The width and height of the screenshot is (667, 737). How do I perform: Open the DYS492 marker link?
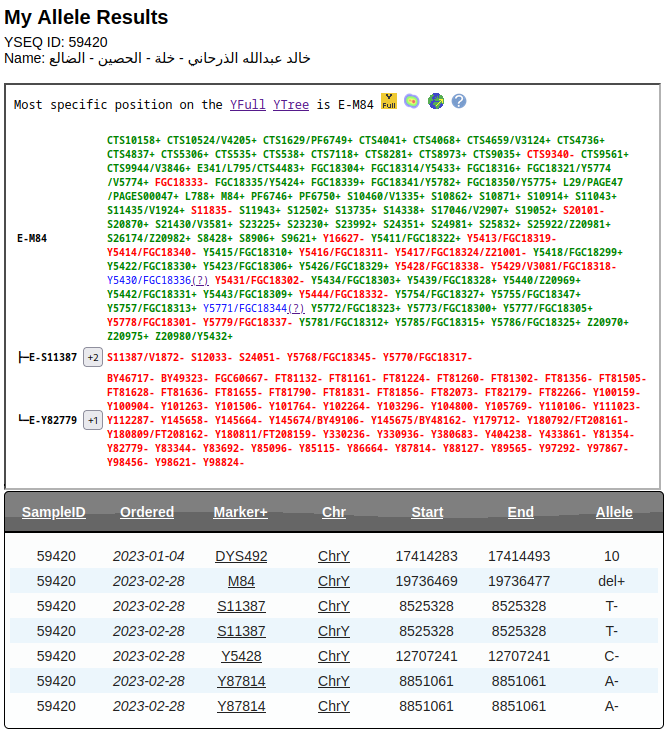click(x=241, y=556)
